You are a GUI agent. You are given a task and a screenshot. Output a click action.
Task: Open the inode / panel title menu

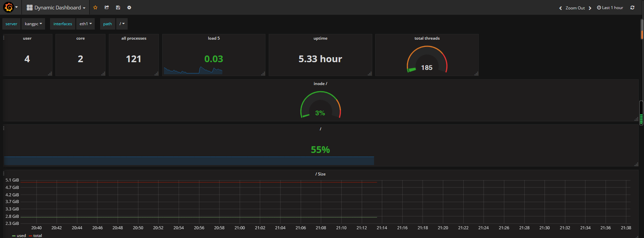[320, 84]
